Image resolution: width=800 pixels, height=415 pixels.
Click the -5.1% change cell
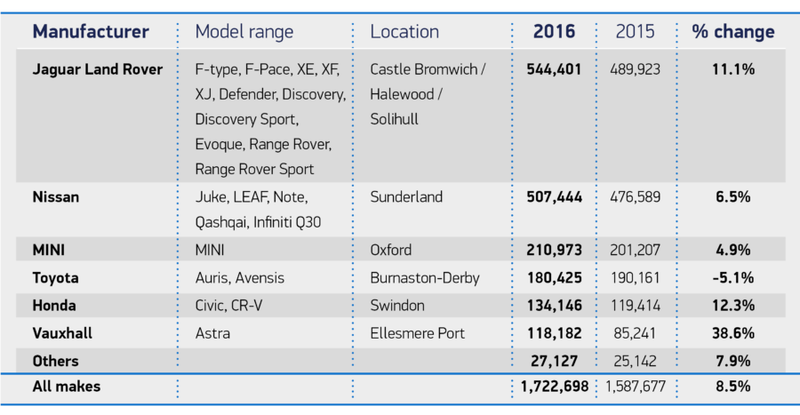click(x=733, y=278)
